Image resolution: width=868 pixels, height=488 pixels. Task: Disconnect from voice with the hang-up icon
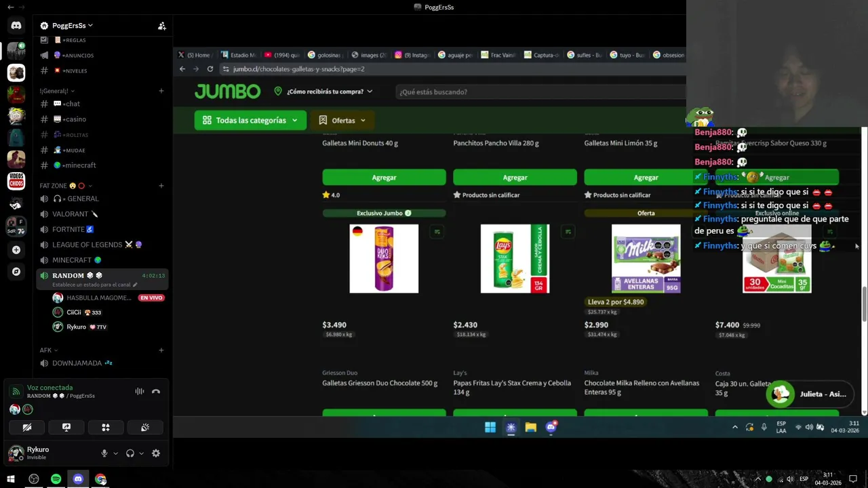coord(156,391)
